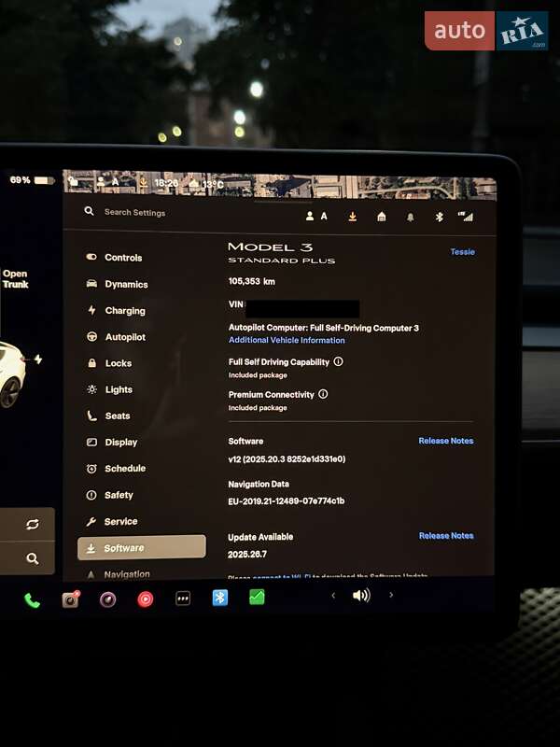Increase volume with right chevron
Screen dimensions: 560x747
pyautogui.click(x=391, y=595)
